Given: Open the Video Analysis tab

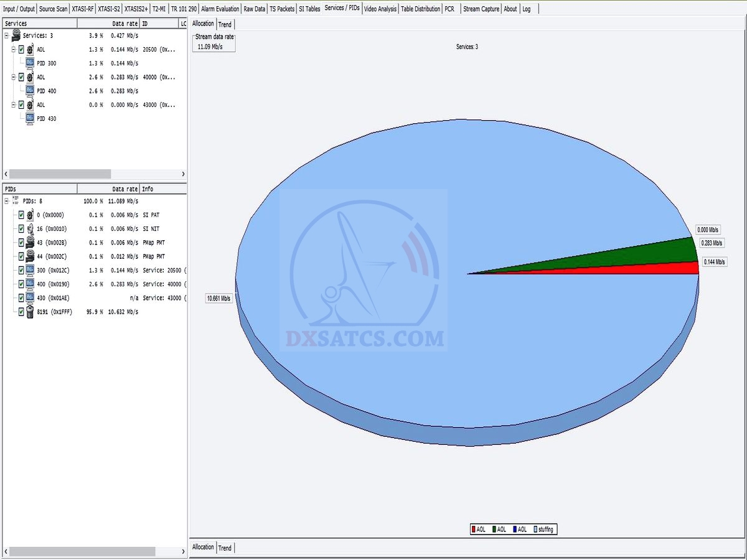Looking at the screenshot, I should pos(380,9).
